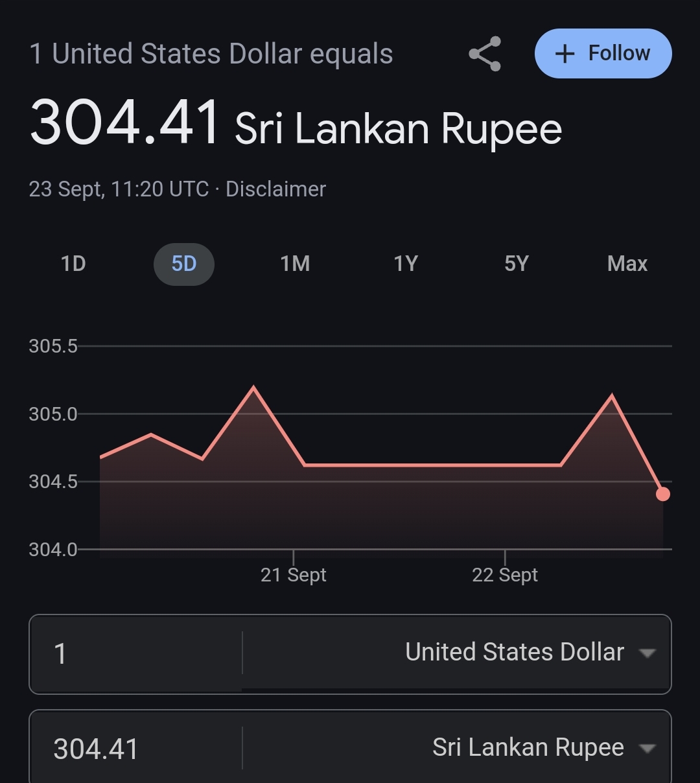Screen dimensions: 700x783
Task: Click the rupee amount field showing 304.41
Action: (x=136, y=749)
